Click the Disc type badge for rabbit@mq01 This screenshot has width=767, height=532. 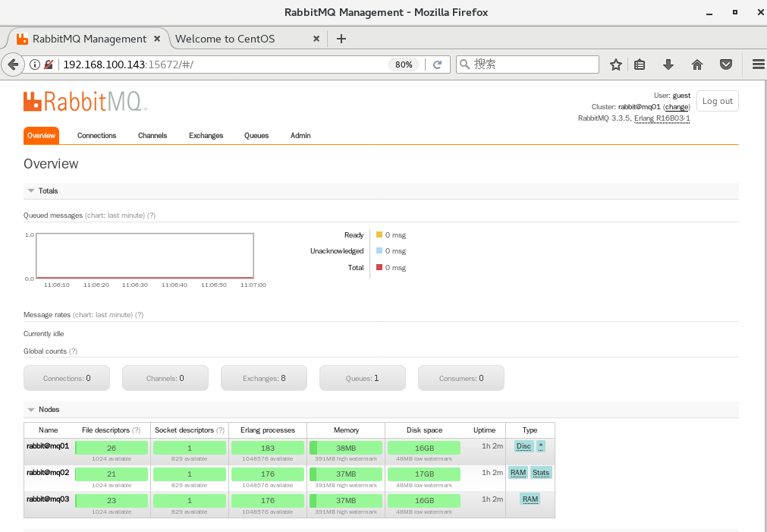pos(524,445)
